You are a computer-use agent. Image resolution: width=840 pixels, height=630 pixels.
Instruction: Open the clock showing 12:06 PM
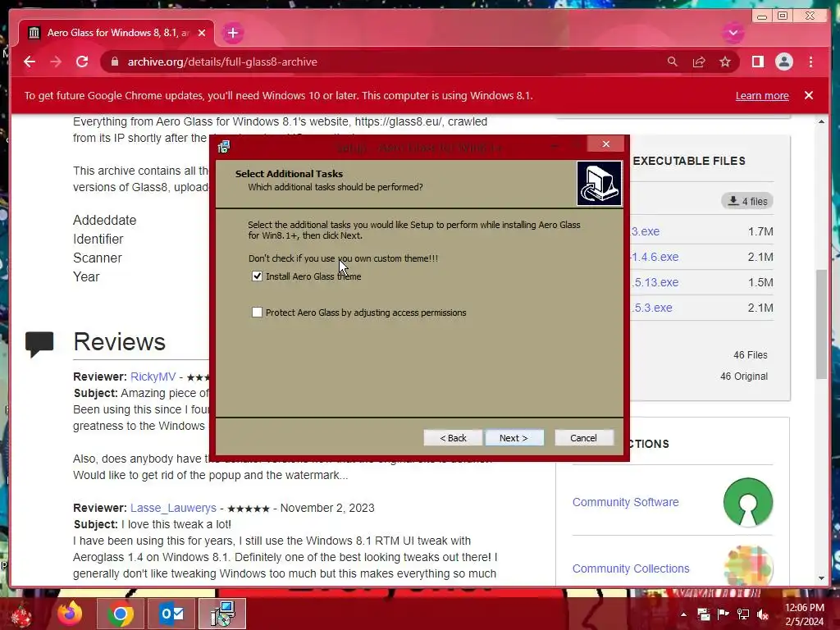[804, 614]
